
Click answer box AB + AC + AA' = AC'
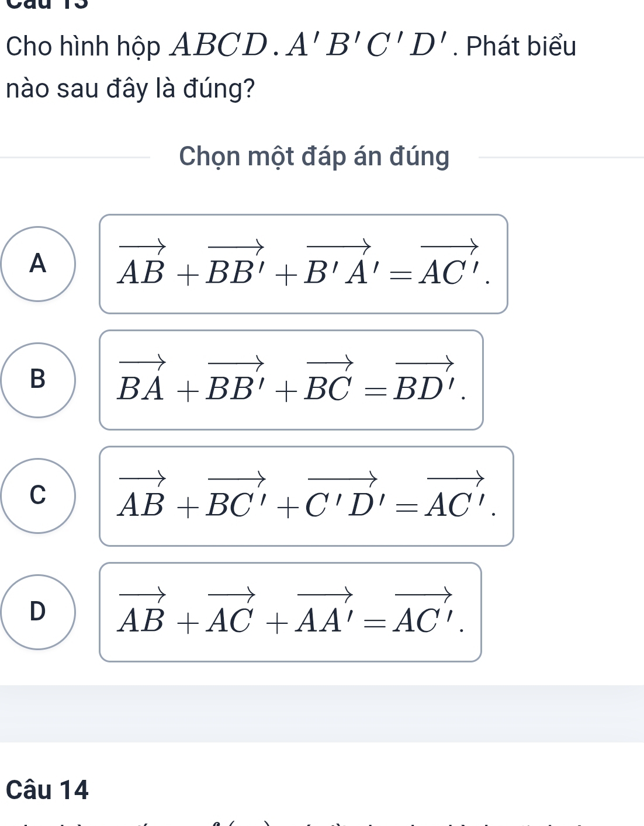(290, 612)
